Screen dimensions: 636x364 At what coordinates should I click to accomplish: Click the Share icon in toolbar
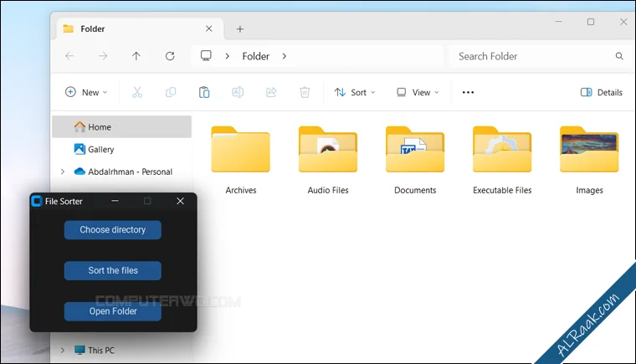click(271, 92)
